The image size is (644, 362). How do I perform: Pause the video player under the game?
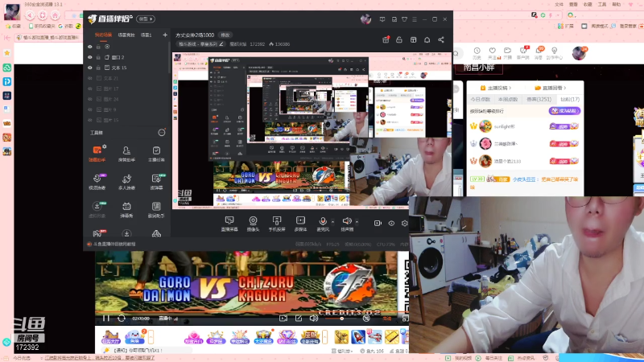point(106,318)
